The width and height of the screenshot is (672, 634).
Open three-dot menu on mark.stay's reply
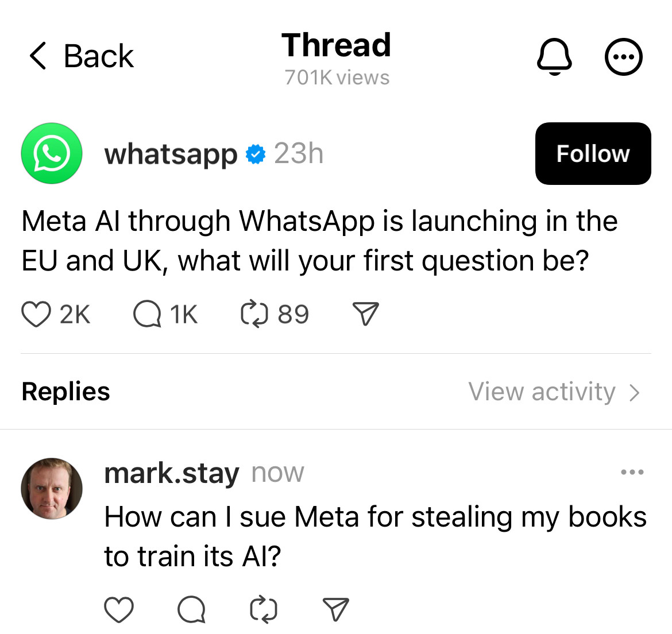(632, 472)
